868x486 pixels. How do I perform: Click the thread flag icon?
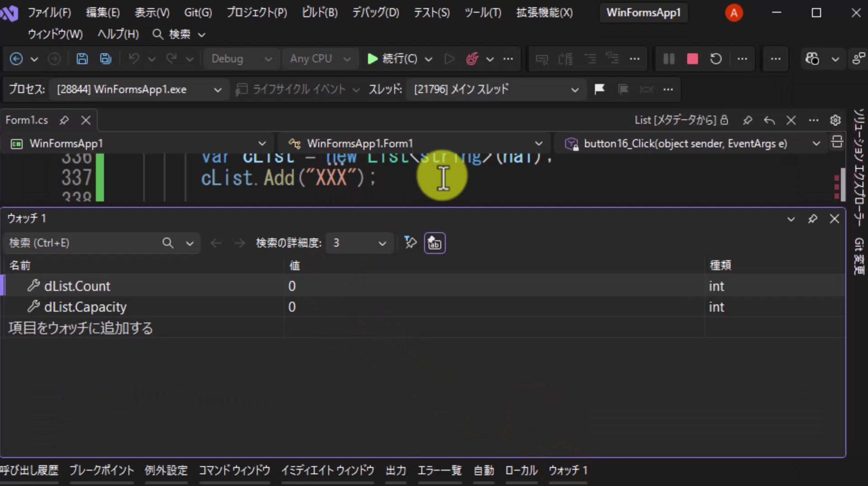pos(599,89)
